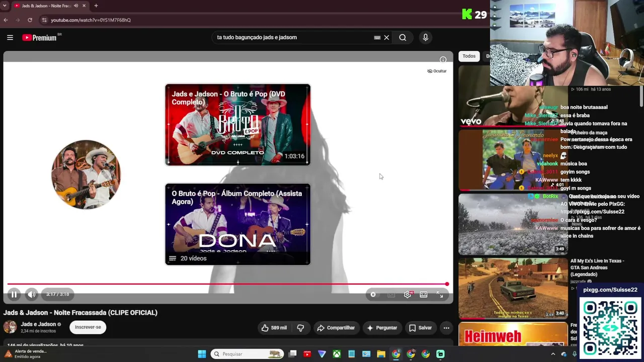Show hidden system tray icons

[x=553, y=354]
